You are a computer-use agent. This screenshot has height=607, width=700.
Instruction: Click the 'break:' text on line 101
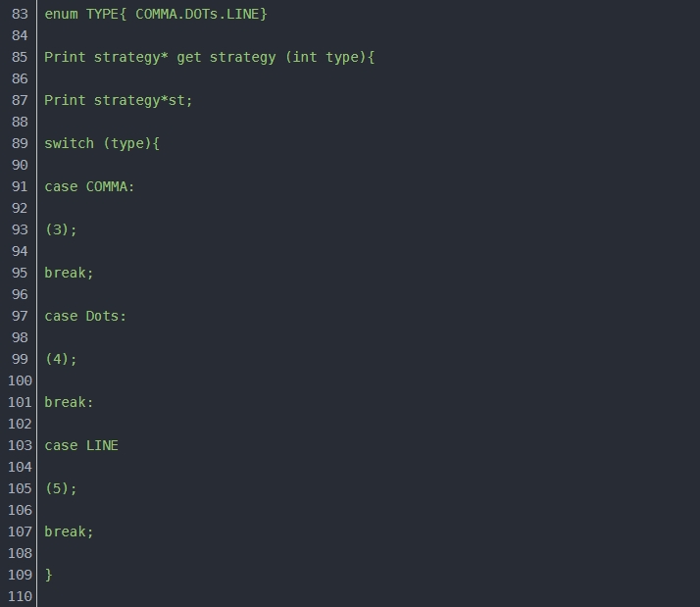(x=69, y=402)
